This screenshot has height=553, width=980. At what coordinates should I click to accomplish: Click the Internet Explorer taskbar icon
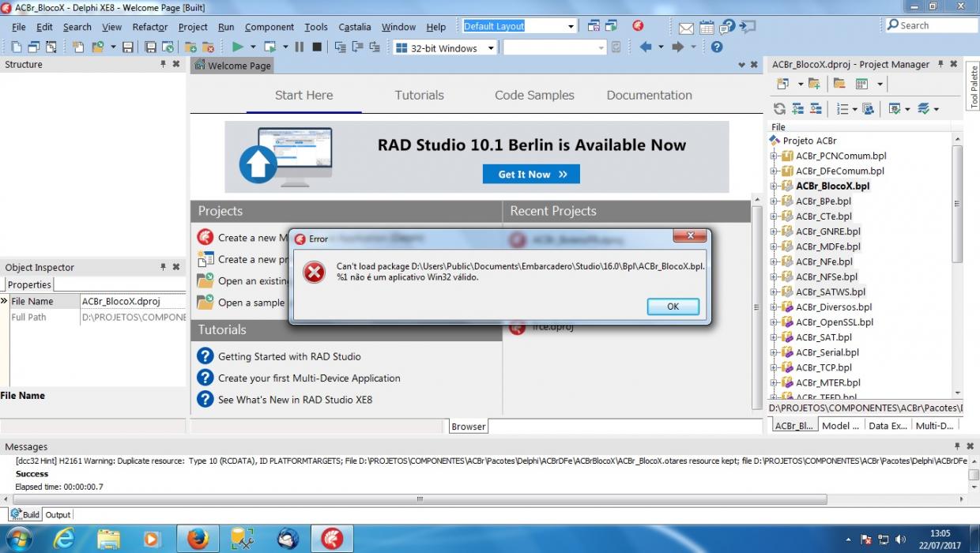(63, 539)
